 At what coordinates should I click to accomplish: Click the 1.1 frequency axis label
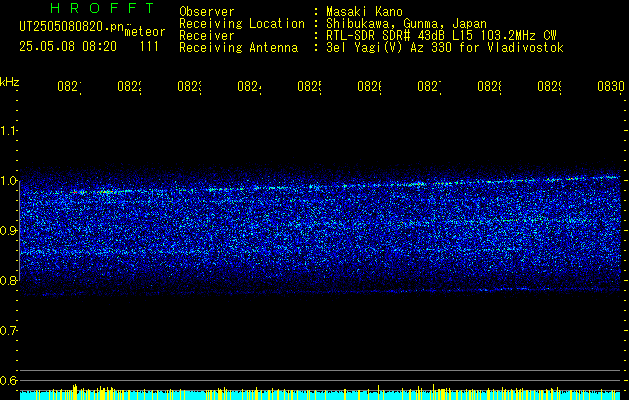[8, 130]
